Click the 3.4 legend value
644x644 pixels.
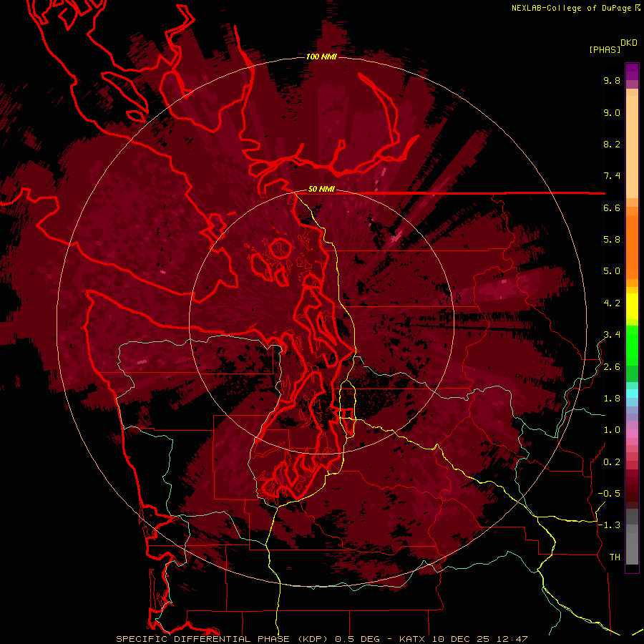coord(612,334)
